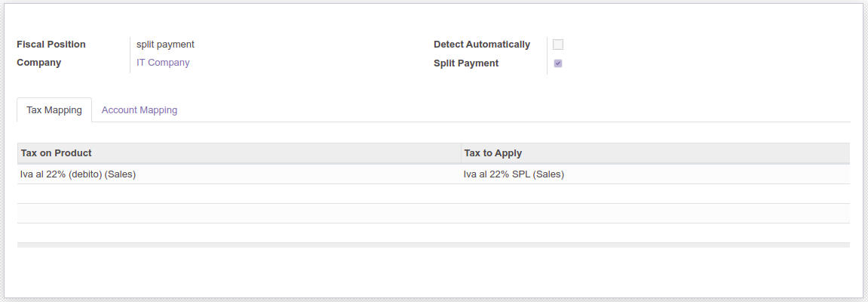Sort by Tax on Product column header
Screen dimensions: 868x302
pos(57,153)
